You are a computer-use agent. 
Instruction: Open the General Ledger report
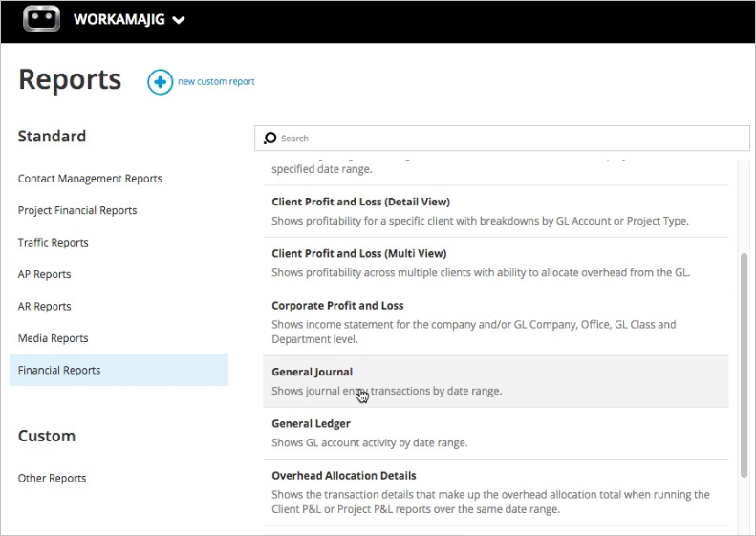[x=311, y=423]
